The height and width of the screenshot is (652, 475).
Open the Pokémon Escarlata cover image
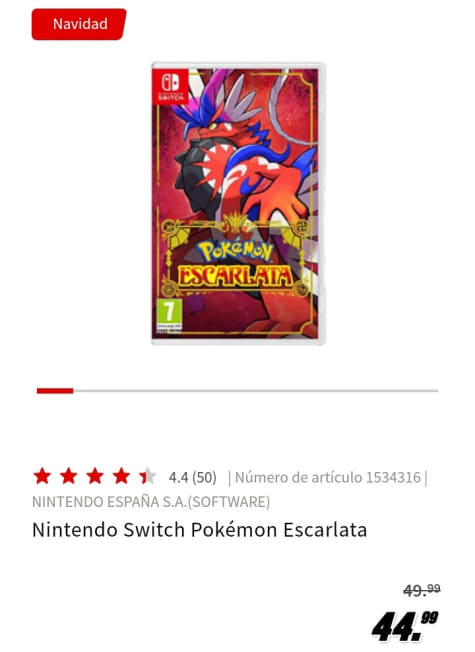[x=238, y=203]
